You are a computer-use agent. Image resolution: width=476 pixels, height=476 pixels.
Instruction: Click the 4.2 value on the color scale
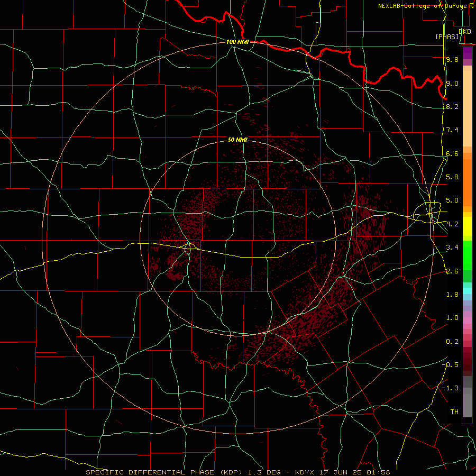[x=452, y=224]
